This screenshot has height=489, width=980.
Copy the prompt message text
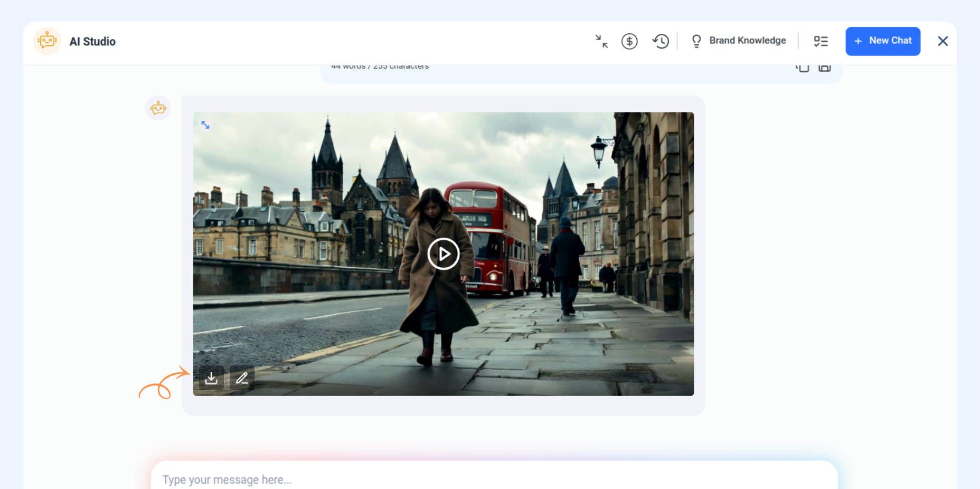click(x=802, y=68)
